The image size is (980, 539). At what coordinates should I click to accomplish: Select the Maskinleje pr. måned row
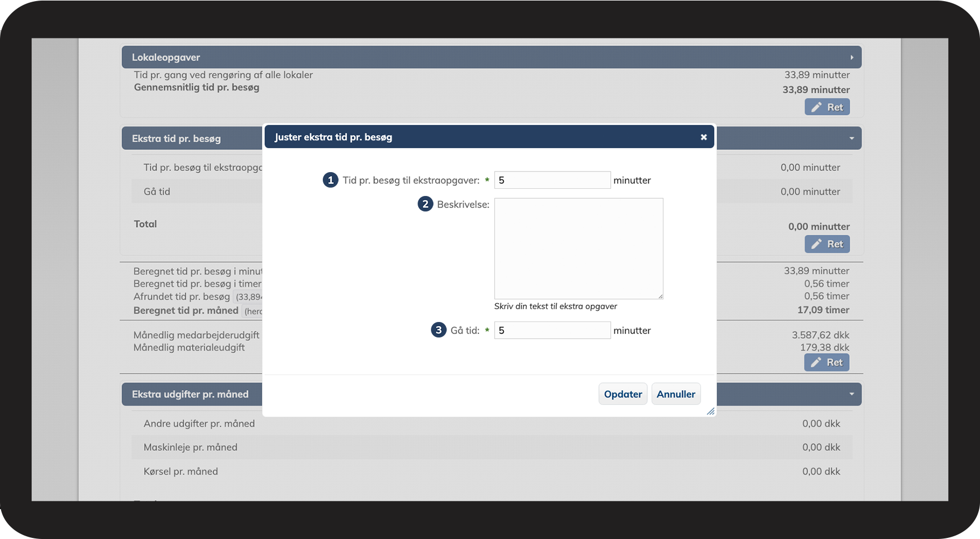click(491, 447)
